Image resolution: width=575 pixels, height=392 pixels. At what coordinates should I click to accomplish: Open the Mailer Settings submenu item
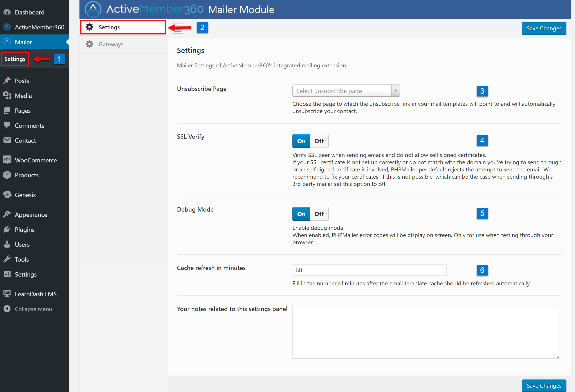[15, 59]
